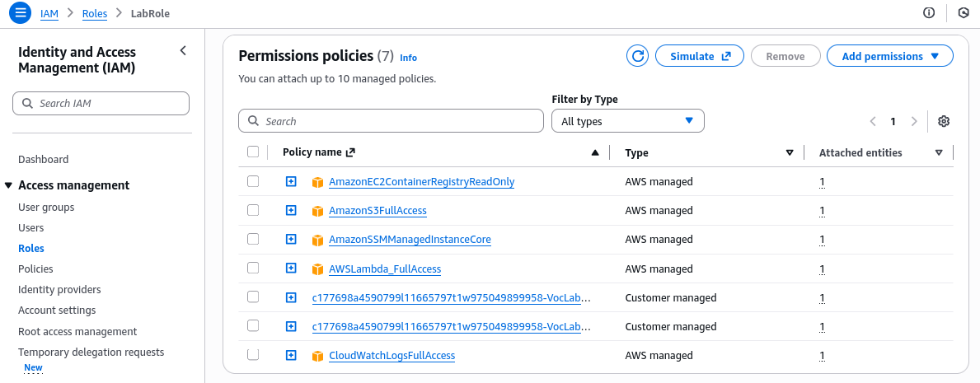Open the AWSLambda_FullAccess policy link
The image size is (980, 383).
pos(385,269)
